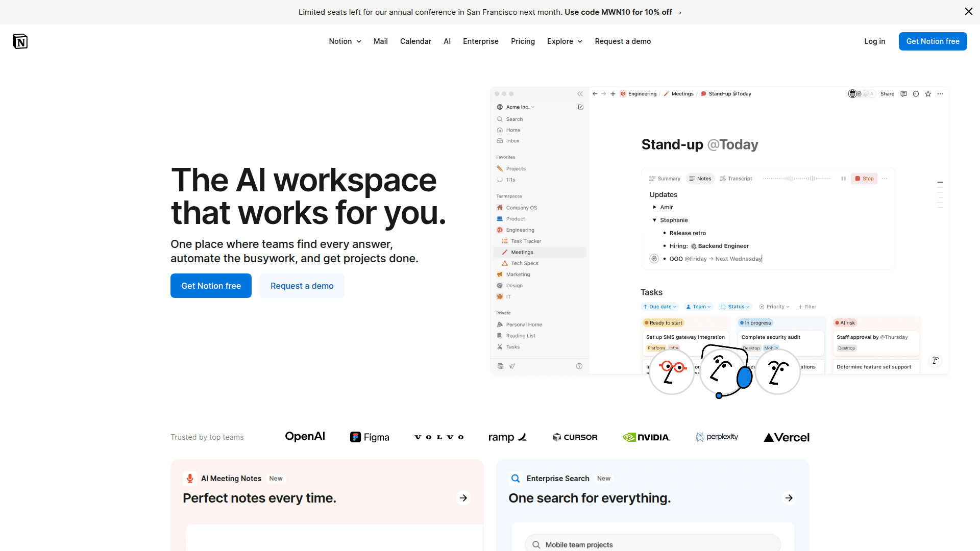The image size is (980, 551).
Task: Collapse Stephanie's update section
Action: pyautogui.click(x=655, y=220)
